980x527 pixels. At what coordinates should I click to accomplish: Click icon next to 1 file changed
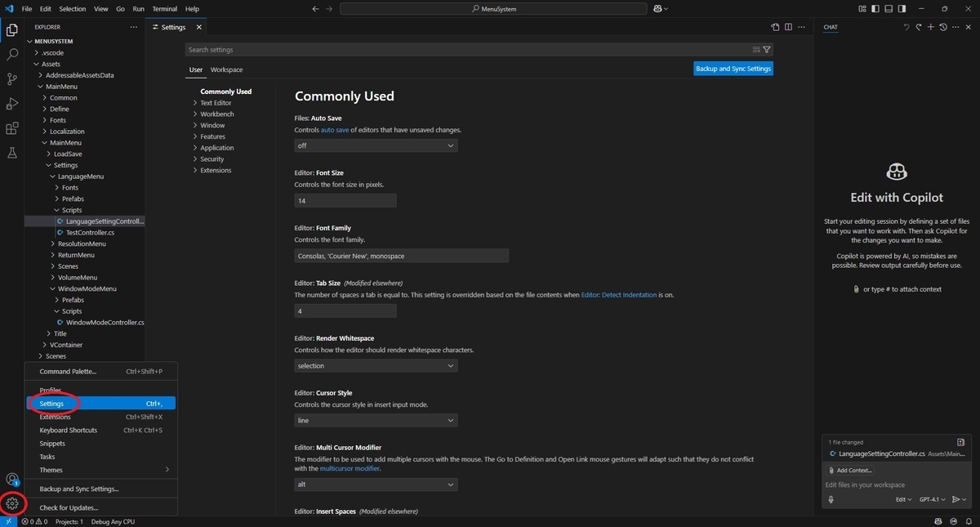[x=961, y=442]
